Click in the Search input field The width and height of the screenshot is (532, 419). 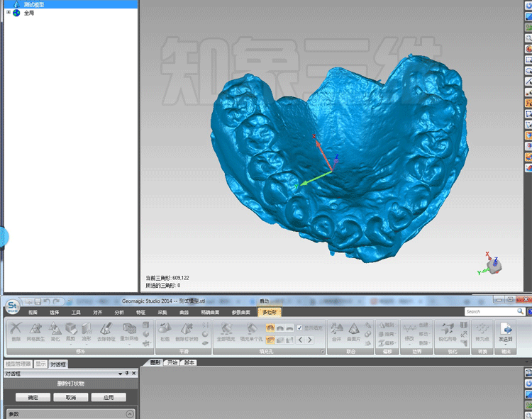pos(490,311)
